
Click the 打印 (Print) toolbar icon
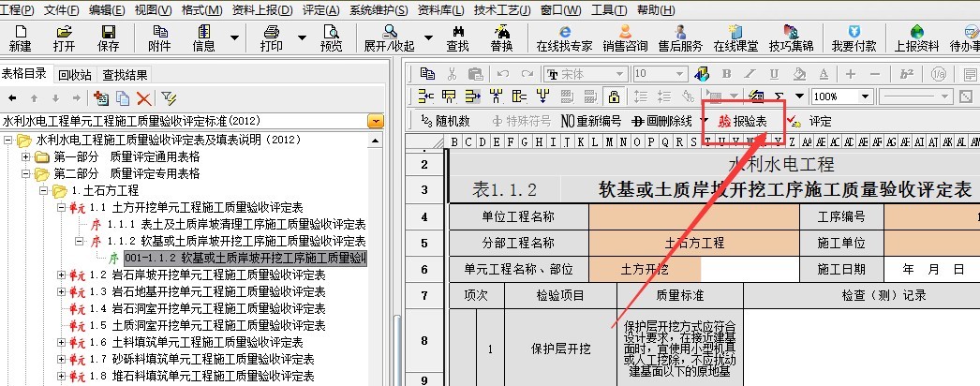point(272,38)
